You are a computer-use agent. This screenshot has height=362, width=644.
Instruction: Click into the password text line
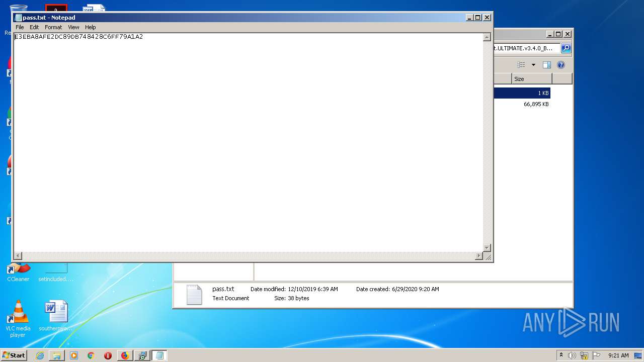(78, 37)
